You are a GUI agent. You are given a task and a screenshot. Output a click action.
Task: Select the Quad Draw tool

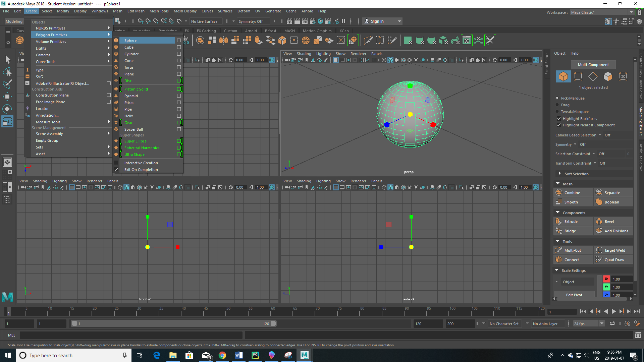pos(613,260)
